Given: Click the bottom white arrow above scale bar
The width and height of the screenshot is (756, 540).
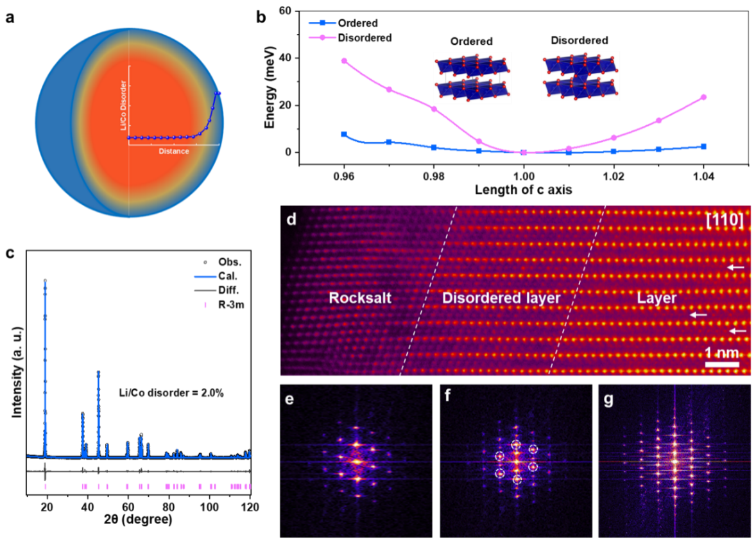Looking at the screenshot, I should point(737,331).
